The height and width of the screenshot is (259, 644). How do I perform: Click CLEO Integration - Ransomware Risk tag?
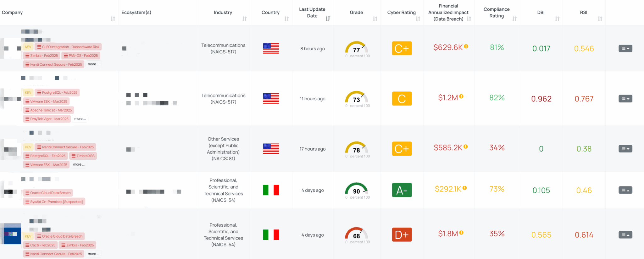(x=68, y=47)
